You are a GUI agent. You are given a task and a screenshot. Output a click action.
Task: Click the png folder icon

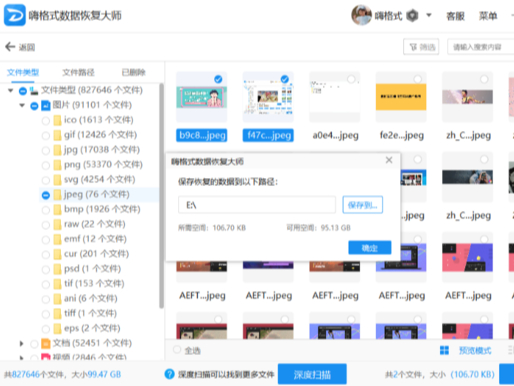tap(57, 165)
